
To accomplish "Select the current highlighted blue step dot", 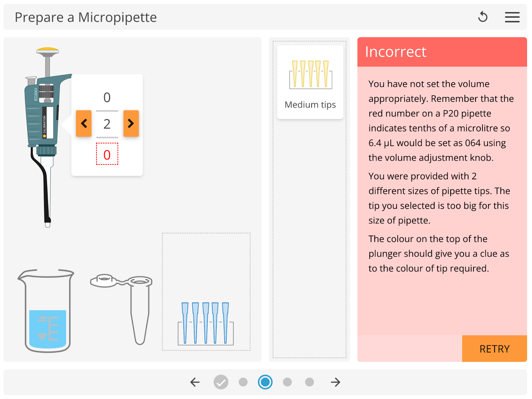I will tap(265, 382).
